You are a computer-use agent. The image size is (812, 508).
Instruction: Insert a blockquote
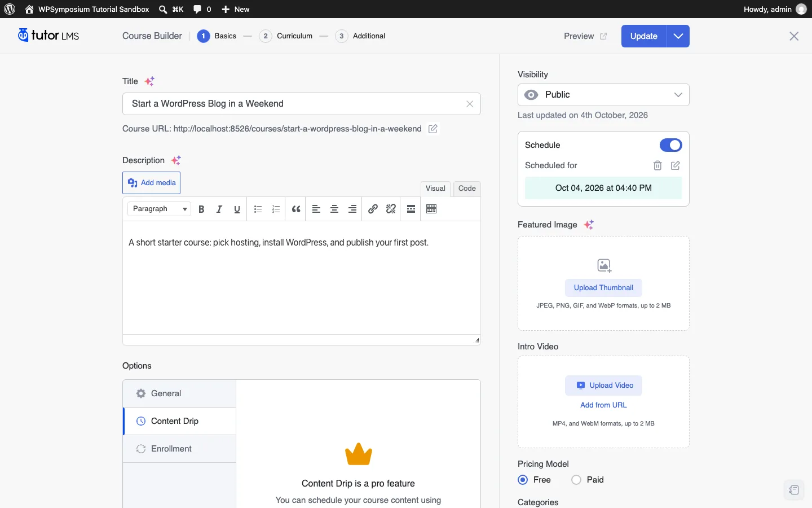point(296,209)
